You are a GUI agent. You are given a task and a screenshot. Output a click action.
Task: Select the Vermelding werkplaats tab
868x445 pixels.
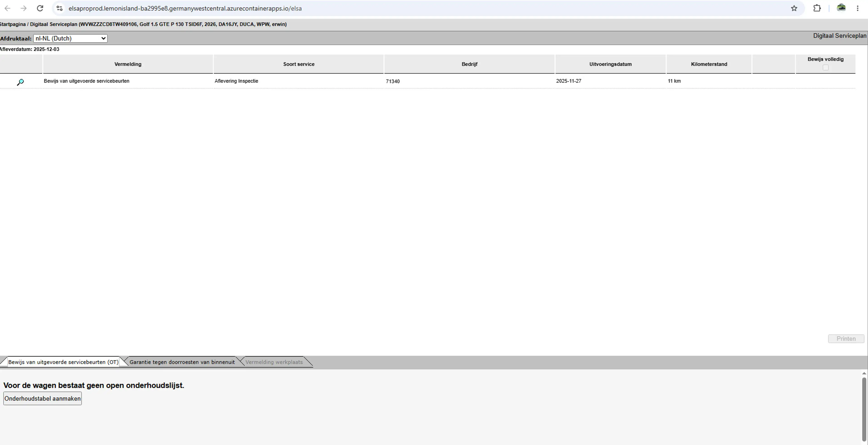click(x=274, y=362)
